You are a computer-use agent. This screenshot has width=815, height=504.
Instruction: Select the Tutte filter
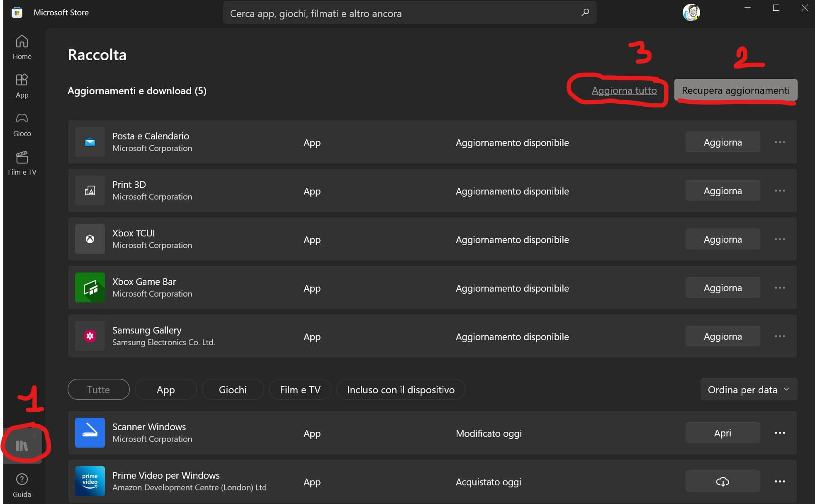tap(98, 390)
